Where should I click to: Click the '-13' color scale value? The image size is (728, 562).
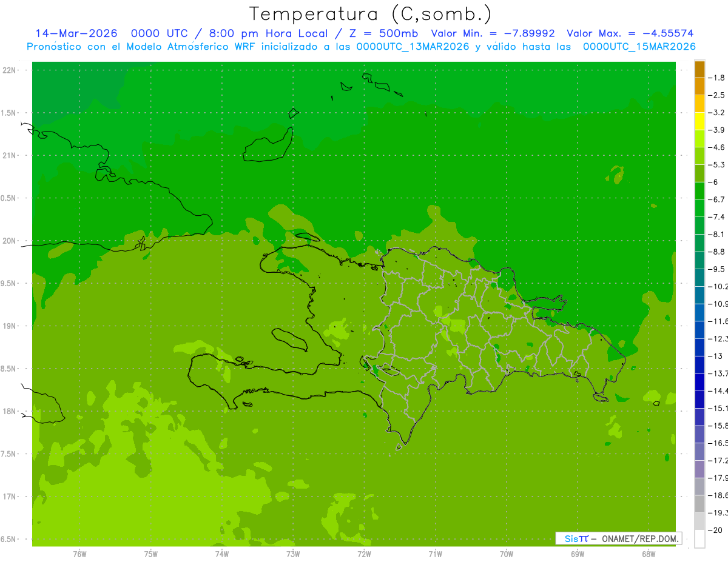(x=715, y=356)
